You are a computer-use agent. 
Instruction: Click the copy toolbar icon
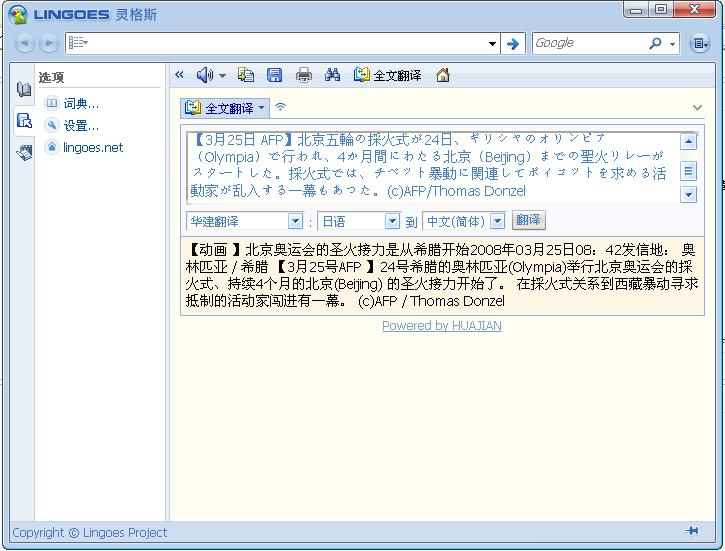(246, 74)
